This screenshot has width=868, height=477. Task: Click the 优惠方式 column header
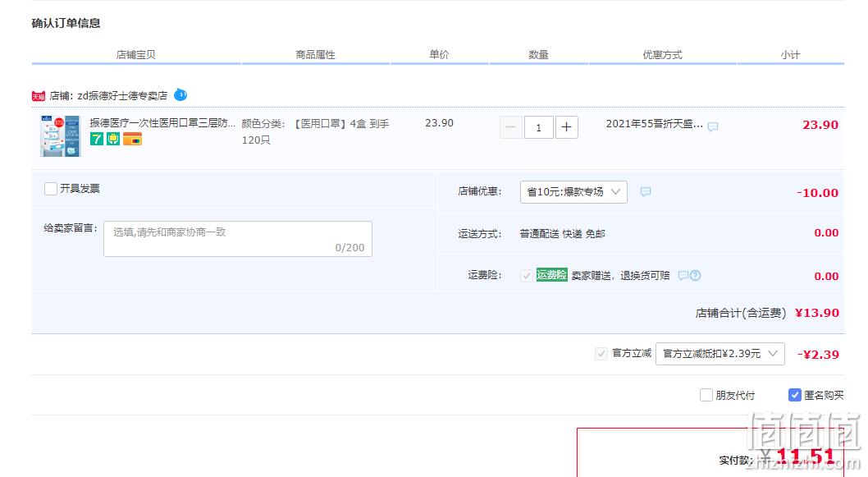(662, 54)
